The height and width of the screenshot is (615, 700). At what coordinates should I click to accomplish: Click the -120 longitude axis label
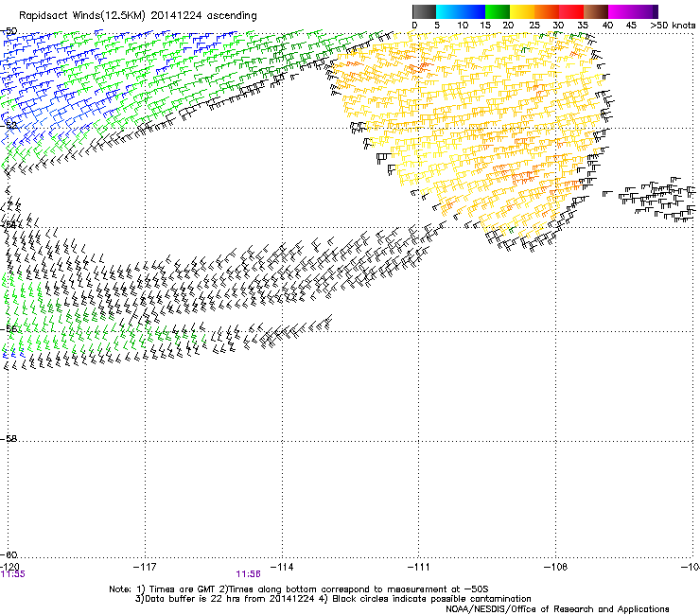click(x=9, y=567)
